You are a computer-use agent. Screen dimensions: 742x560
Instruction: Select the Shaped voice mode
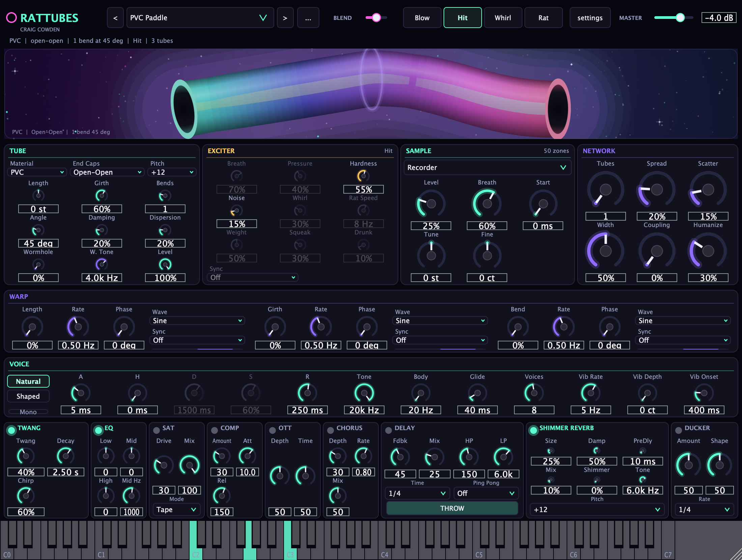tap(28, 396)
